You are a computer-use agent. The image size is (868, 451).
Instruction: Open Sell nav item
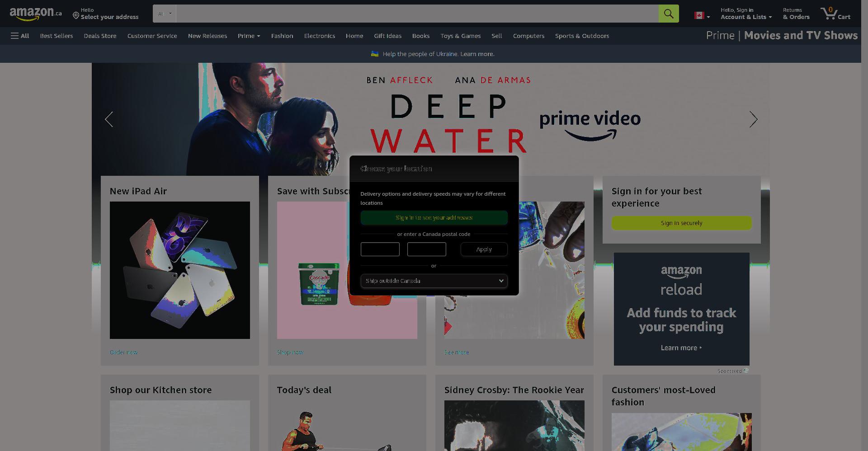(496, 36)
